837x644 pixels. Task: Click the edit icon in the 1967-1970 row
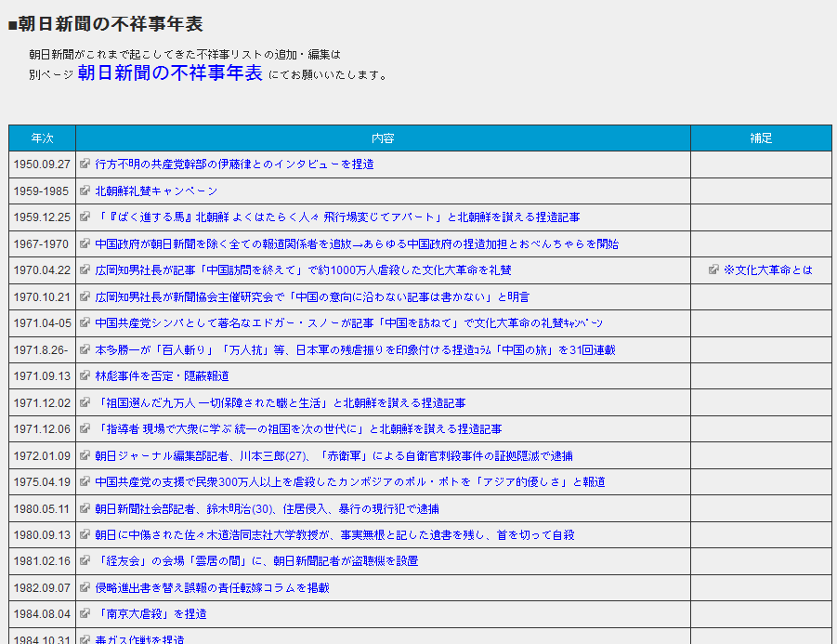click(x=85, y=243)
